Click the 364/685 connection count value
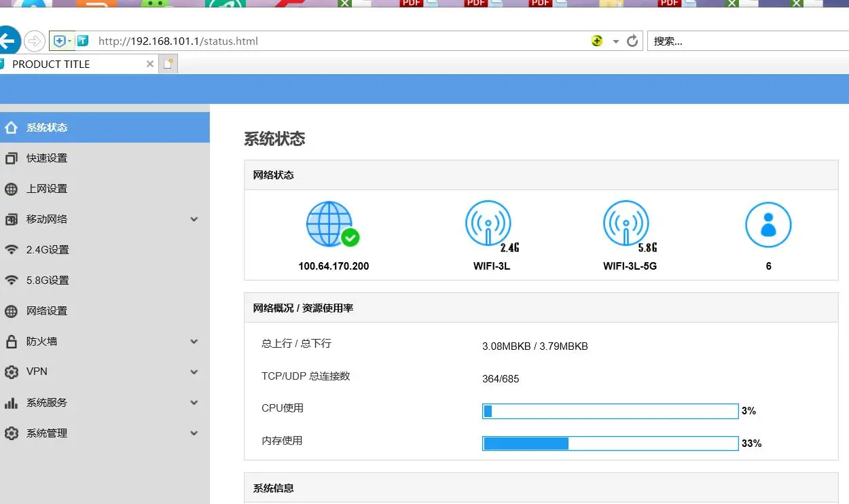 (501, 379)
